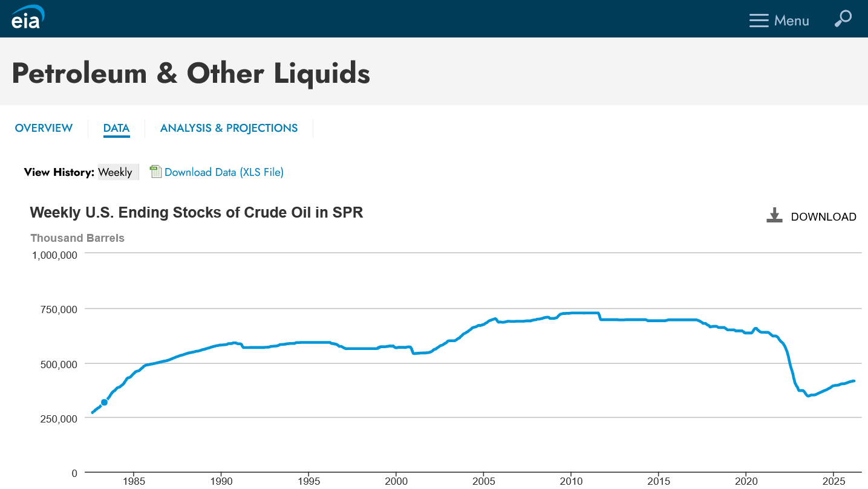This screenshot has height=489, width=868.
Task: Click the Thousand Barrels axis title
Action: [77, 238]
